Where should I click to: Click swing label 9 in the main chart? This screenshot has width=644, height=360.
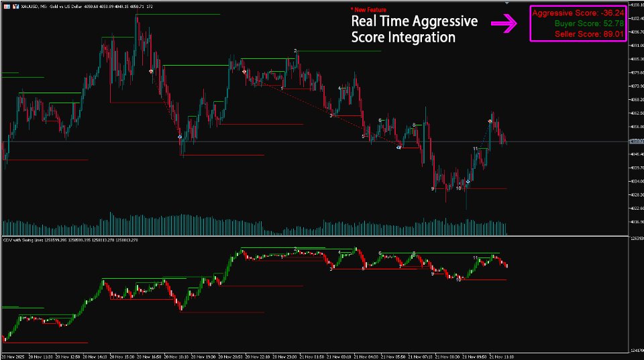pos(433,189)
